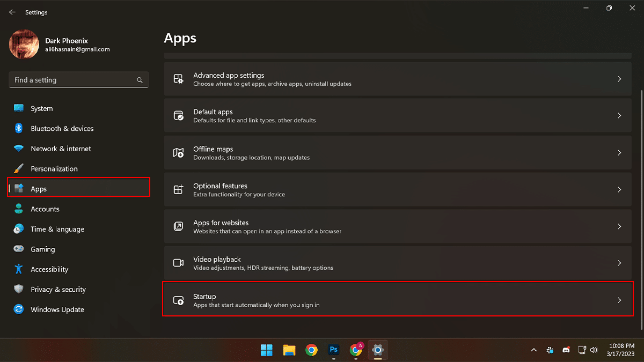Click the back arrow in Settings header
Screen dimensions: 644x362
(x=12, y=12)
